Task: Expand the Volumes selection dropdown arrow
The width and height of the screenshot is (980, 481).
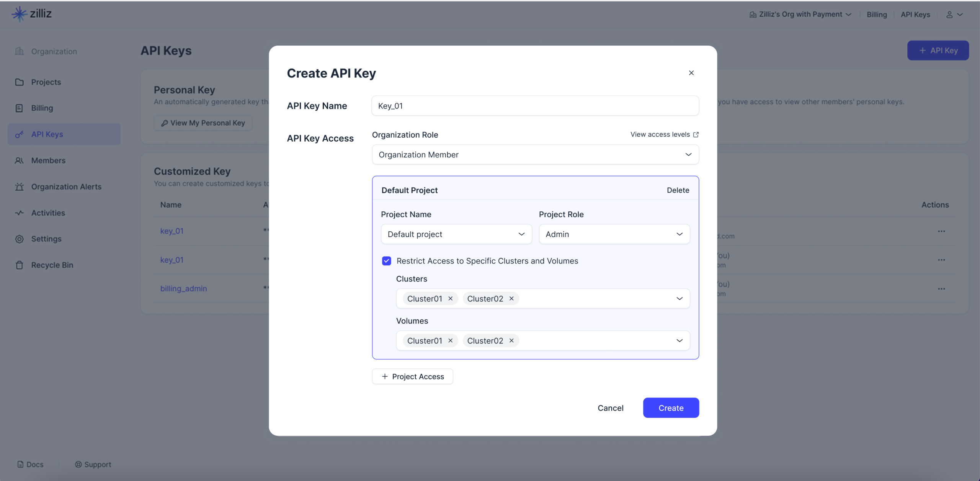Action: [x=679, y=341]
